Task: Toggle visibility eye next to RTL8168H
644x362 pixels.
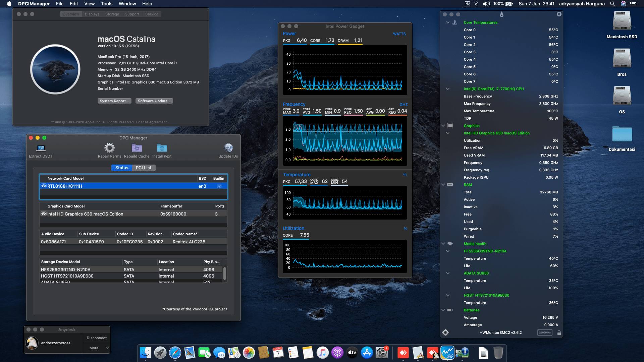Action: (x=43, y=186)
